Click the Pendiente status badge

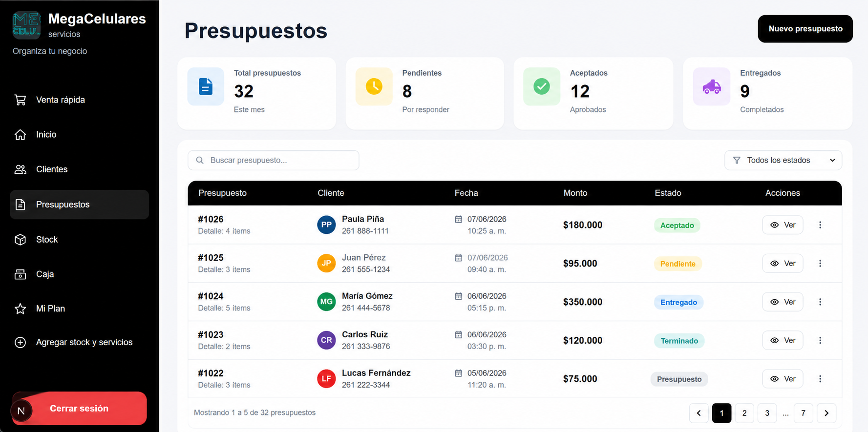click(x=678, y=264)
